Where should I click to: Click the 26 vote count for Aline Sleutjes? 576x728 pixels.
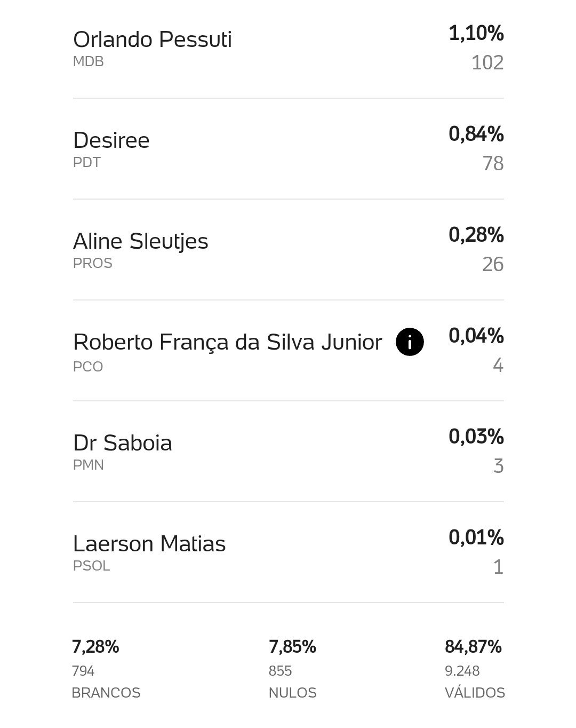point(493,264)
